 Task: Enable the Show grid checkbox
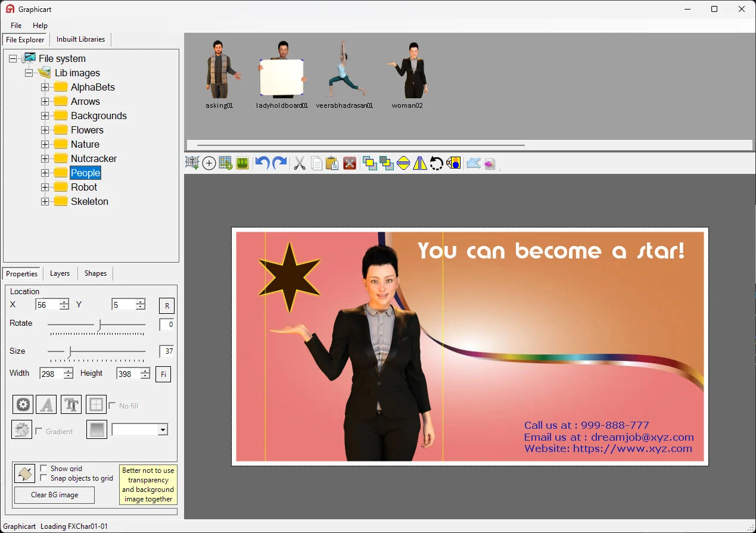pos(43,469)
